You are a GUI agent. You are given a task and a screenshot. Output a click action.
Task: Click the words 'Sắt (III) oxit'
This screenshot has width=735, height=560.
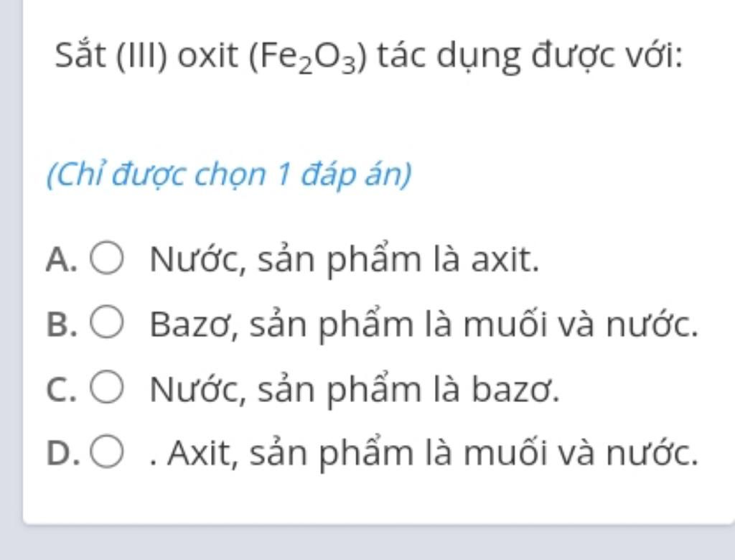[146, 56]
